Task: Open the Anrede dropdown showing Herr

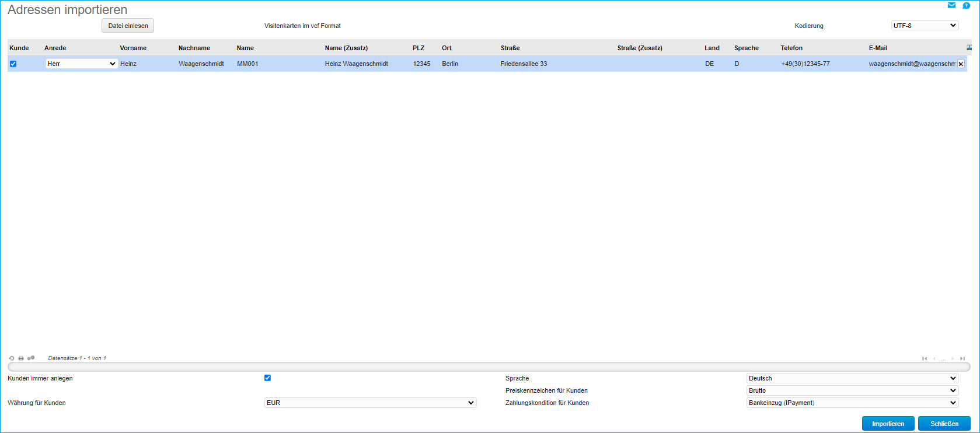Action: (81, 64)
